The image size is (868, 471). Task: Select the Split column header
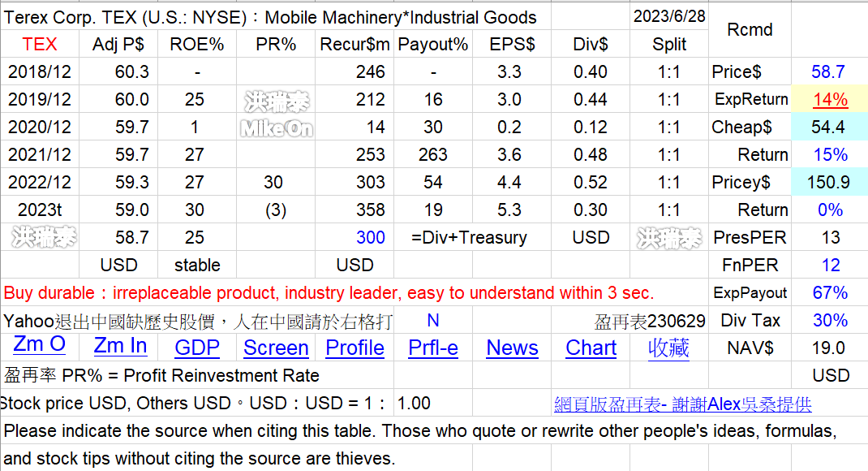[x=668, y=44]
